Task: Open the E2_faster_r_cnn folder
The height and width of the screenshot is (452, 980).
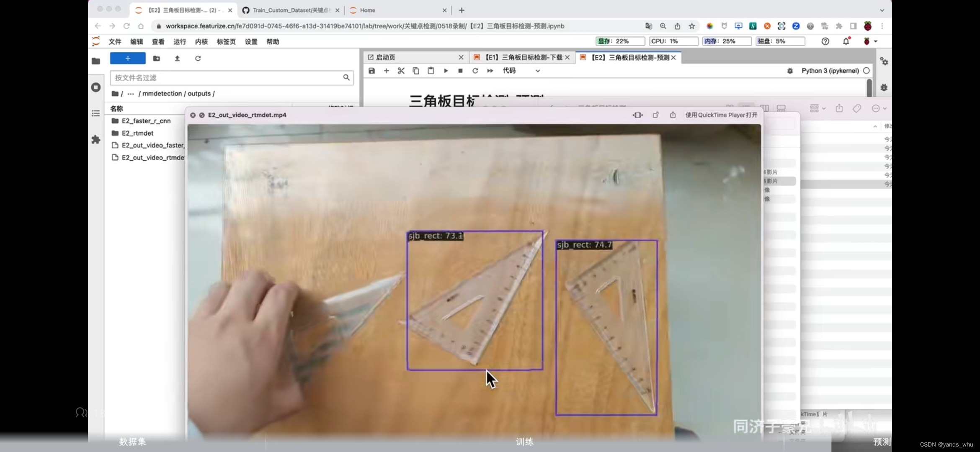Action: [146, 121]
